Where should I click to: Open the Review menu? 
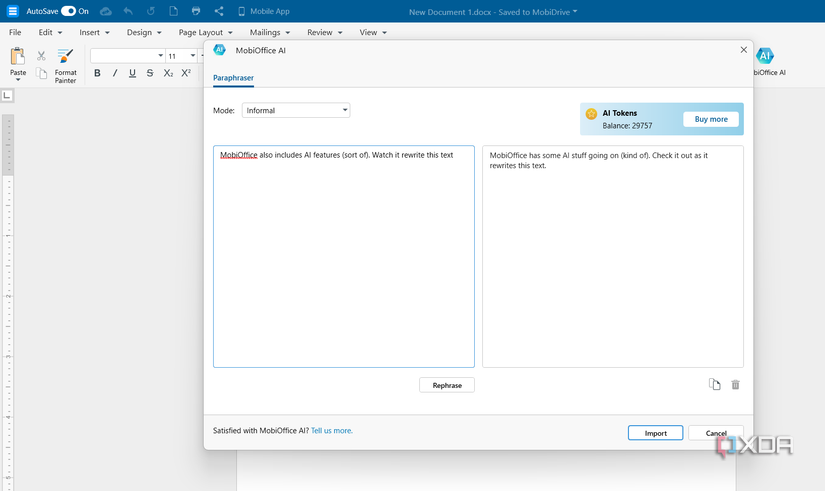[x=325, y=32]
